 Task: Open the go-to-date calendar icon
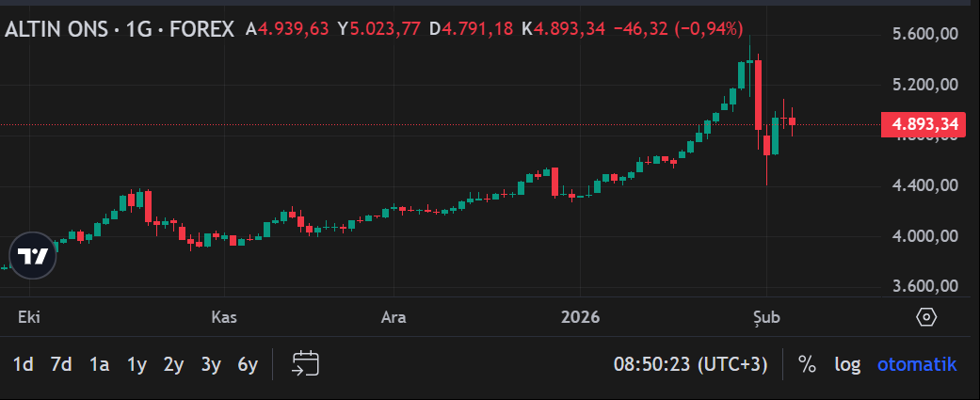[x=306, y=364]
